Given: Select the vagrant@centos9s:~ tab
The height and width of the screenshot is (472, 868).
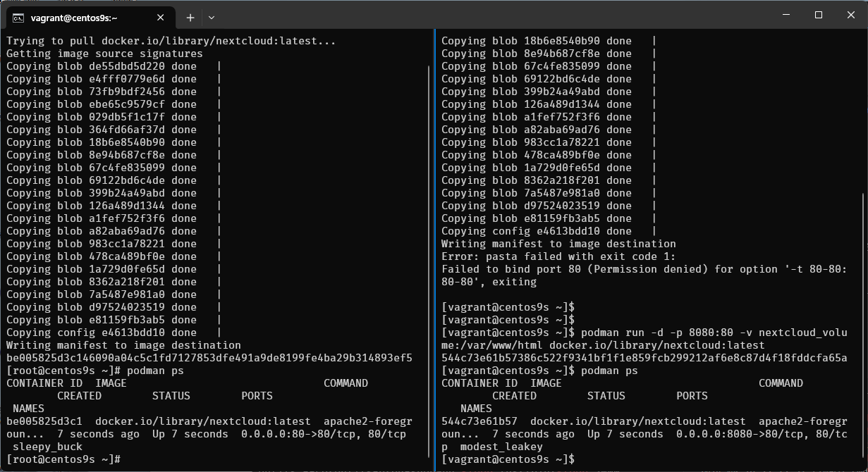Looking at the screenshot, I should 85,17.
